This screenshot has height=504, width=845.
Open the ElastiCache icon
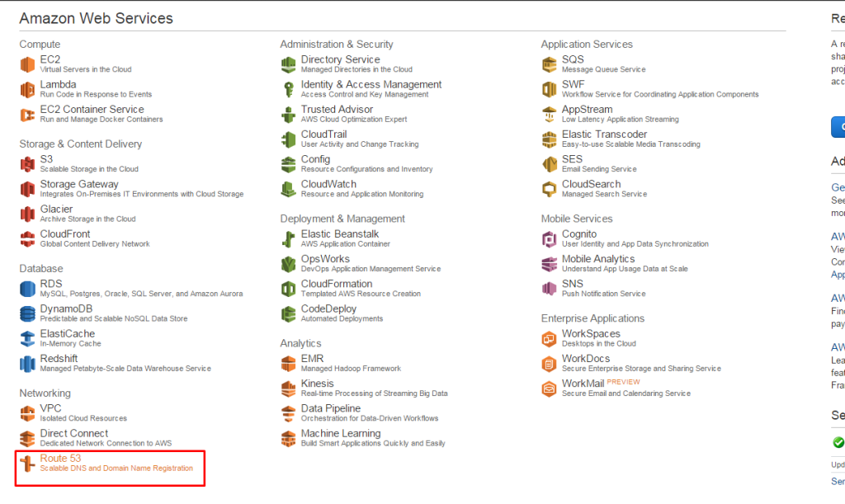click(27, 339)
